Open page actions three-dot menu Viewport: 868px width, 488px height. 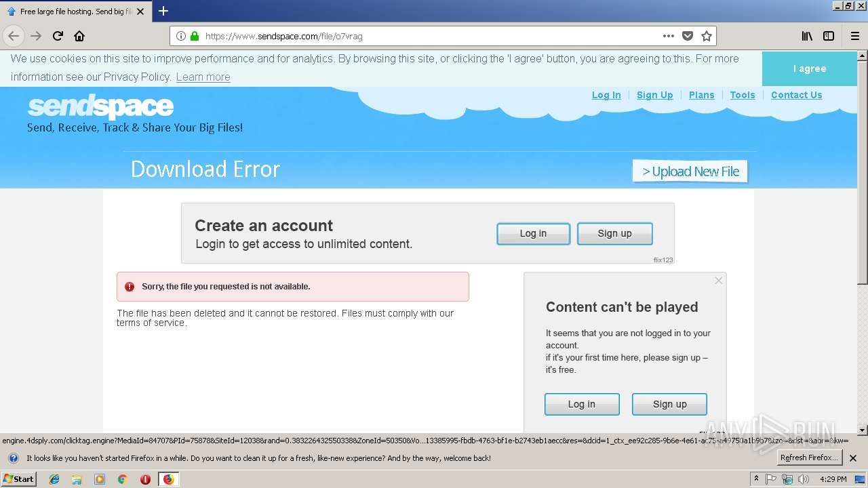point(669,36)
